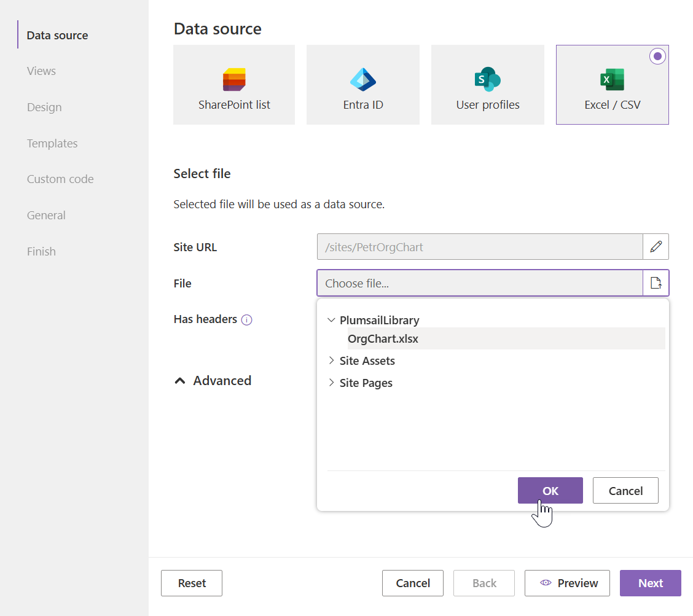Select the Excel / CSV data source card
Image resolution: width=693 pixels, height=616 pixels.
[612, 84]
